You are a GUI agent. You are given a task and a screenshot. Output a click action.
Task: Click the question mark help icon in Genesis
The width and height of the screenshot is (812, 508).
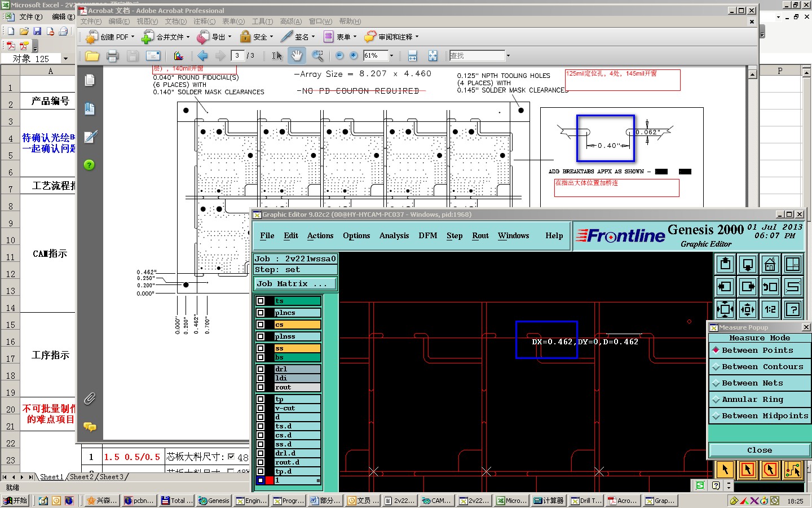[793, 309]
